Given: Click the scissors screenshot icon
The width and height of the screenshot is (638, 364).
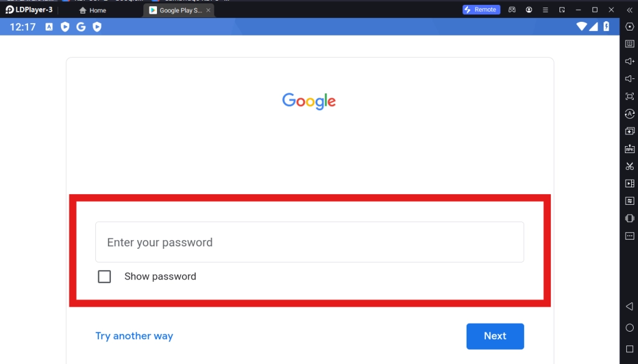Looking at the screenshot, I should (x=629, y=166).
